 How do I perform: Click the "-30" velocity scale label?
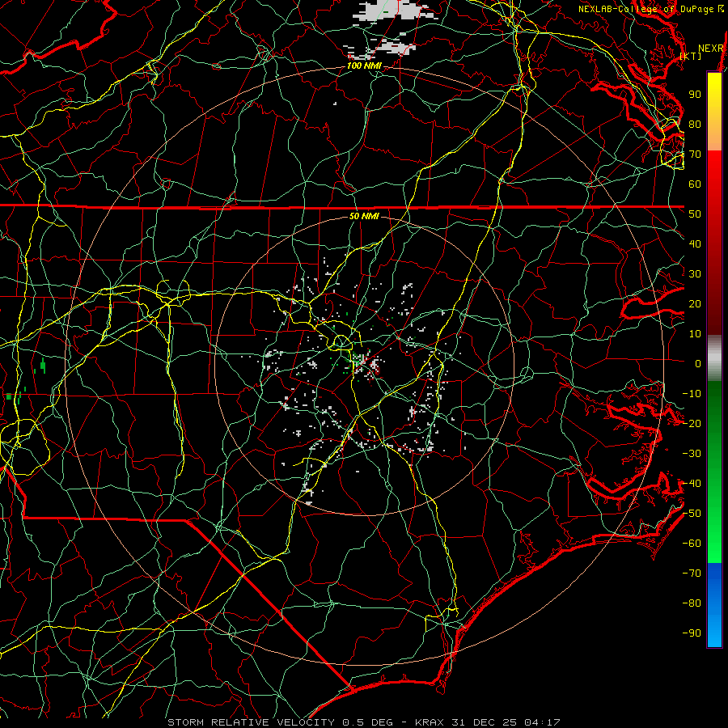point(692,454)
